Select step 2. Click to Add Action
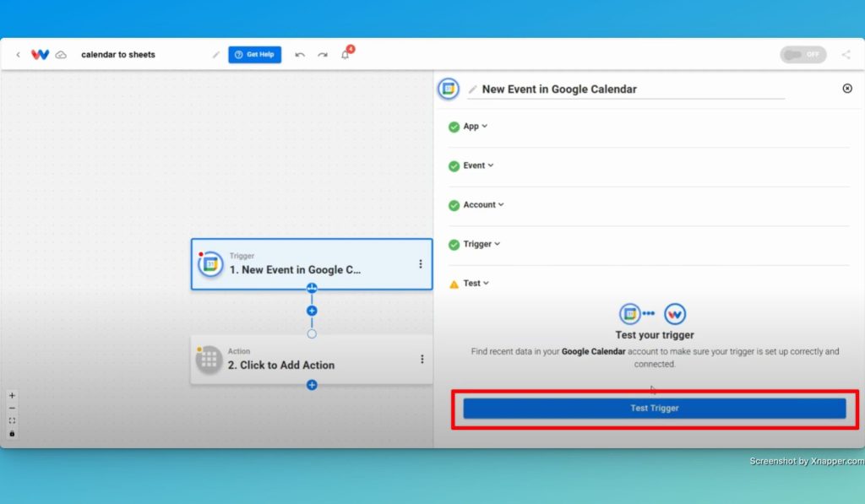This screenshot has height=504, width=865. [312, 360]
